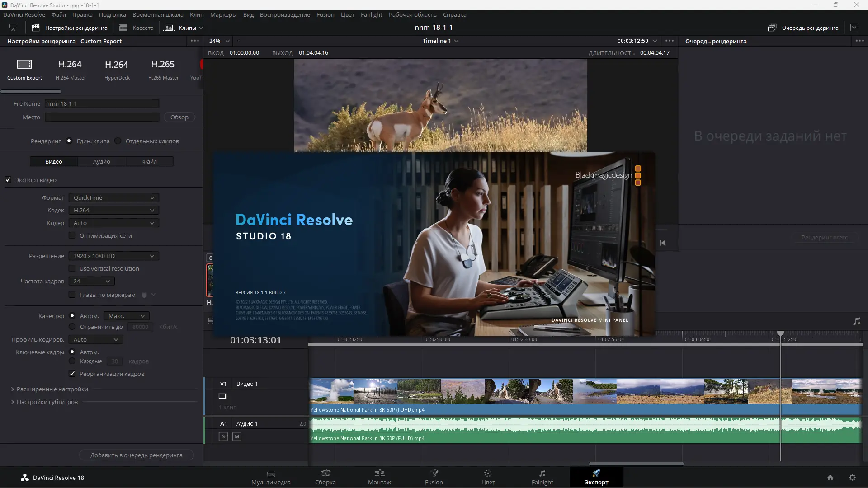This screenshot has width=868, height=488.
Task: Switch to the Аудио settings tab
Action: [101, 161]
